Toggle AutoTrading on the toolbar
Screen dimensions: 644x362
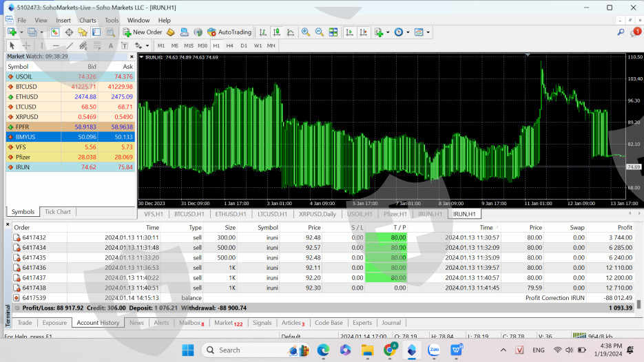click(229, 32)
